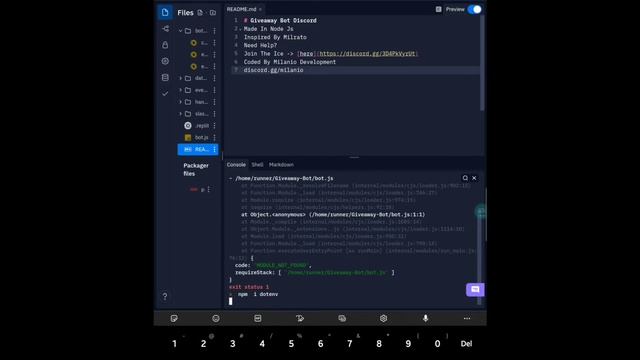640x360 pixels.
Task: Open the Settings gear in the sidebar
Action: coord(165,61)
